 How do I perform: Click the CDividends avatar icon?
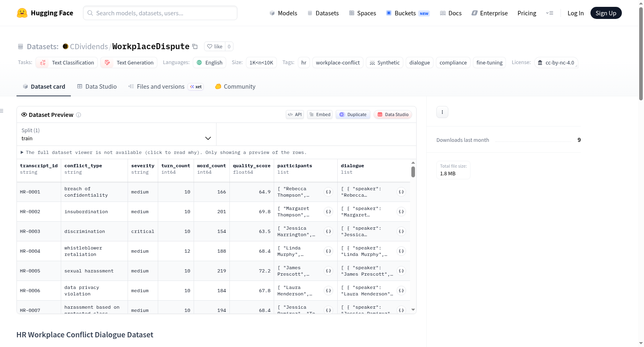point(66,46)
